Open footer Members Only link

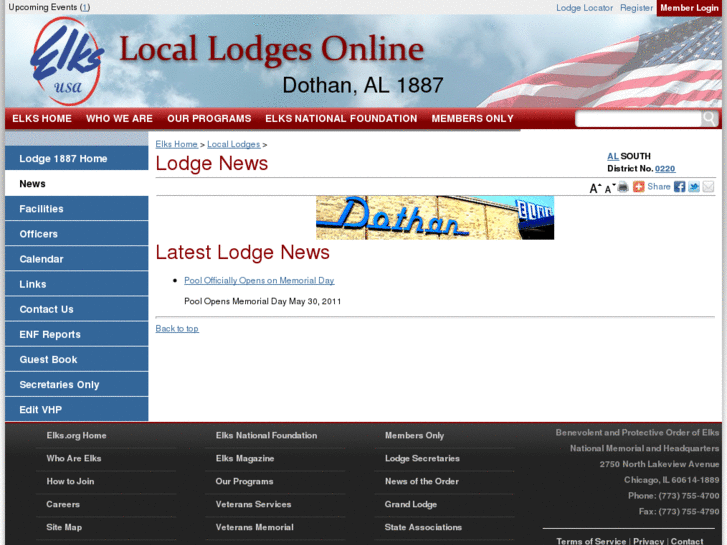[x=414, y=436]
